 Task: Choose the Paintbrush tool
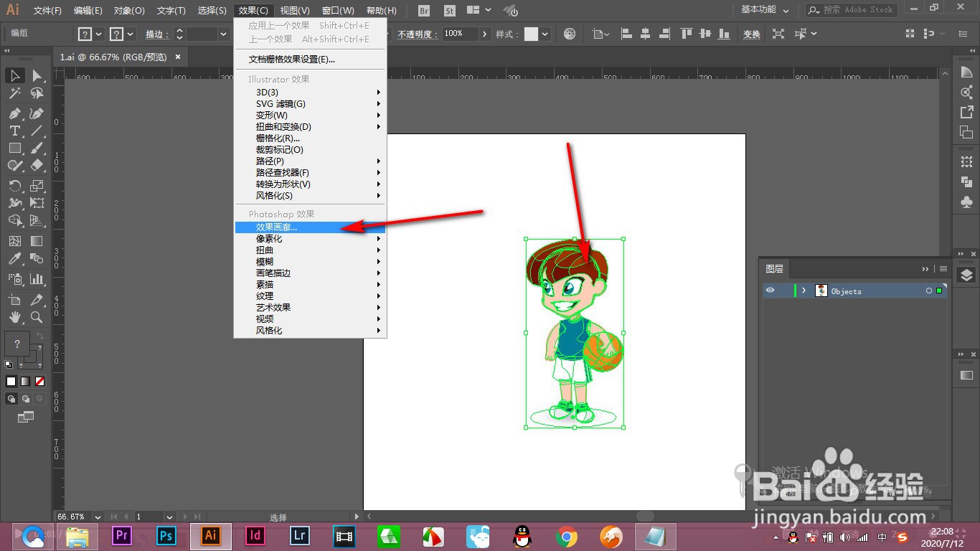(x=37, y=148)
